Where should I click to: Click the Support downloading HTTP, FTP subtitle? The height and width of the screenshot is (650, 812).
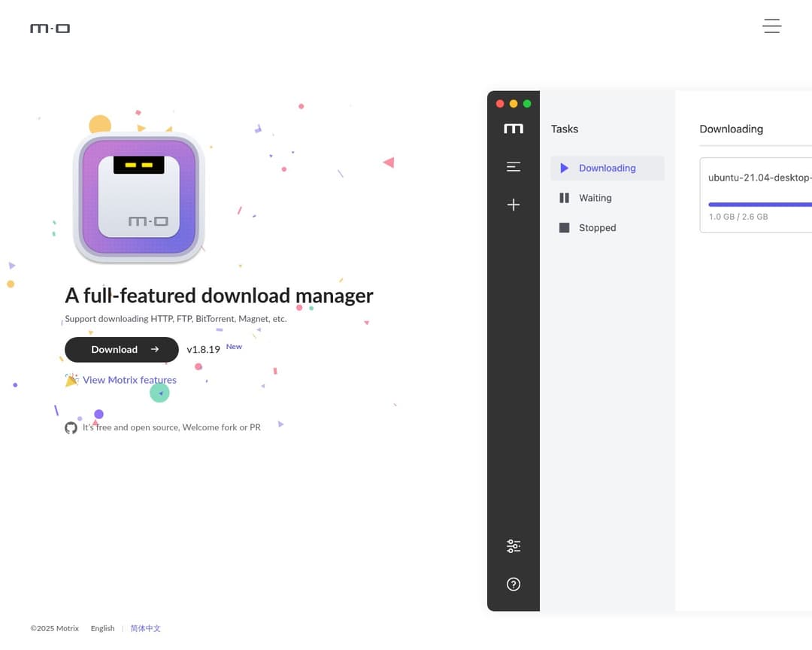pos(175,319)
